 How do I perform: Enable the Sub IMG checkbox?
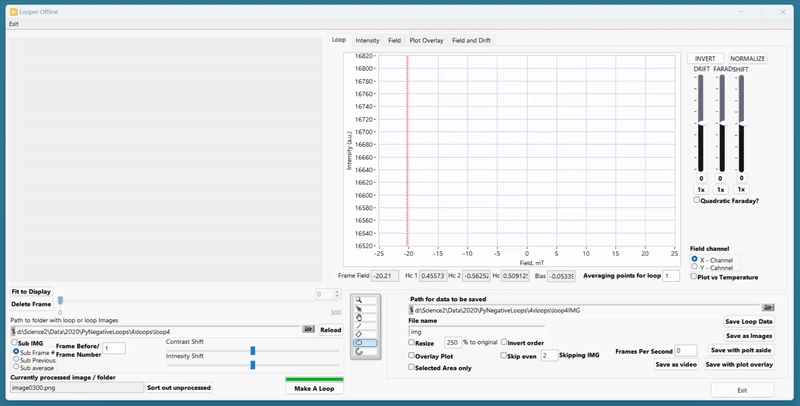[x=14, y=343]
